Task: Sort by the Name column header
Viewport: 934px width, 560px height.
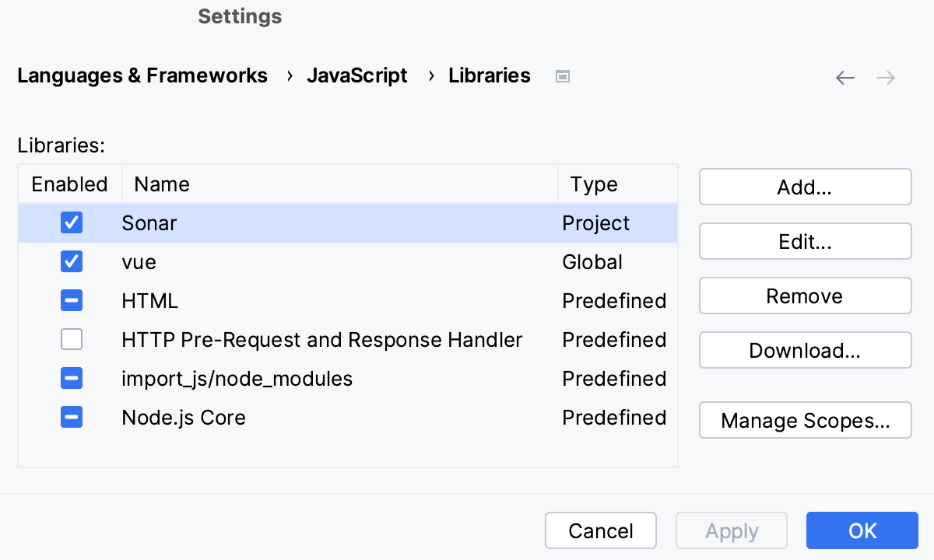Action: (x=161, y=184)
